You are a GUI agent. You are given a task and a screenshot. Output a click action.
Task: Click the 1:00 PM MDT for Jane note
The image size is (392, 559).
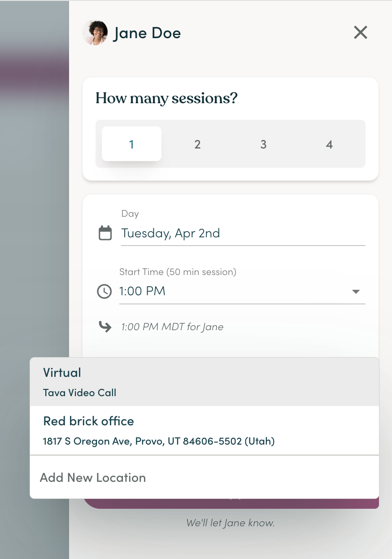172,327
